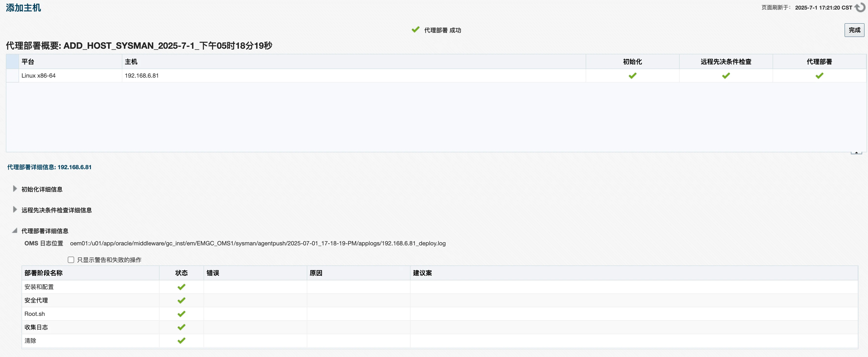Expand the 初始化详细信息 section

[15, 189]
